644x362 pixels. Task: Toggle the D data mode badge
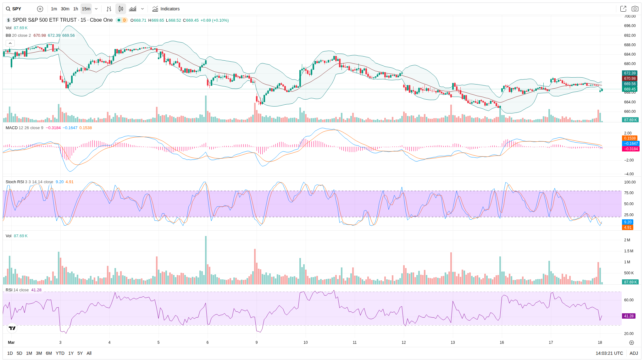pos(125,20)
